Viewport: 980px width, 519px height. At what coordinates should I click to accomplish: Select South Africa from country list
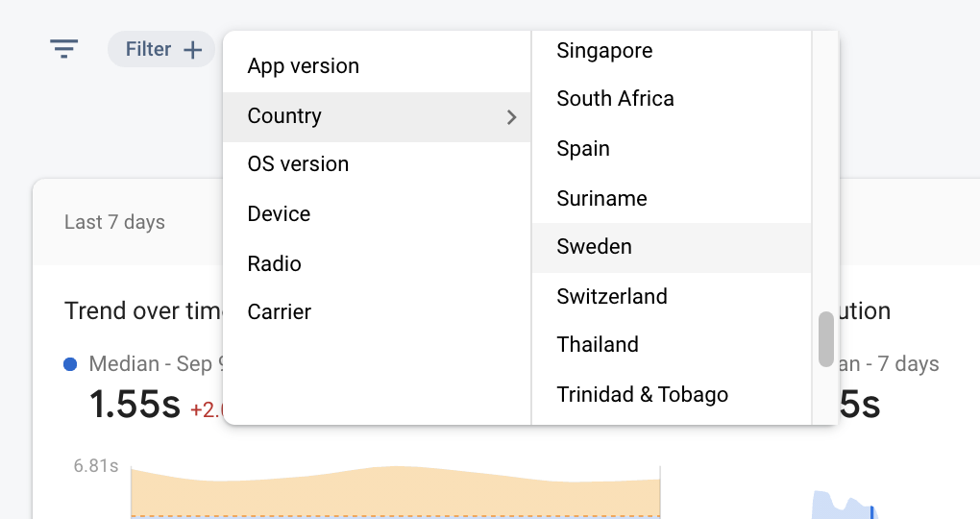(x=672, y=99)
